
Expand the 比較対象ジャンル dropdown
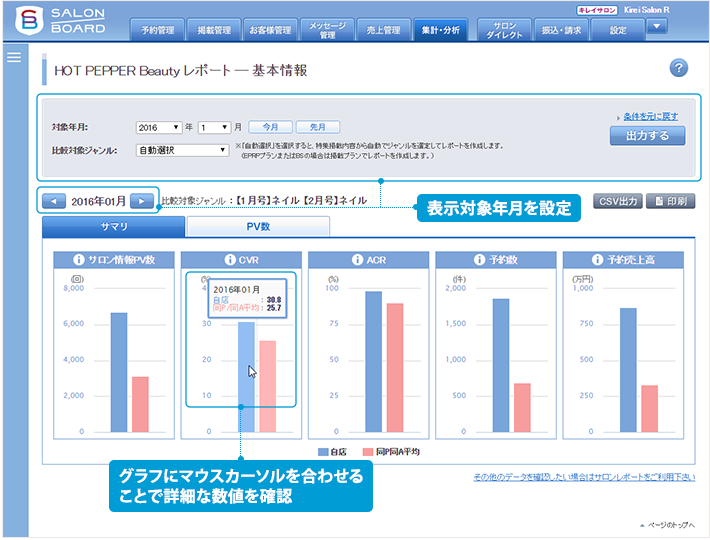pos(183,150)
